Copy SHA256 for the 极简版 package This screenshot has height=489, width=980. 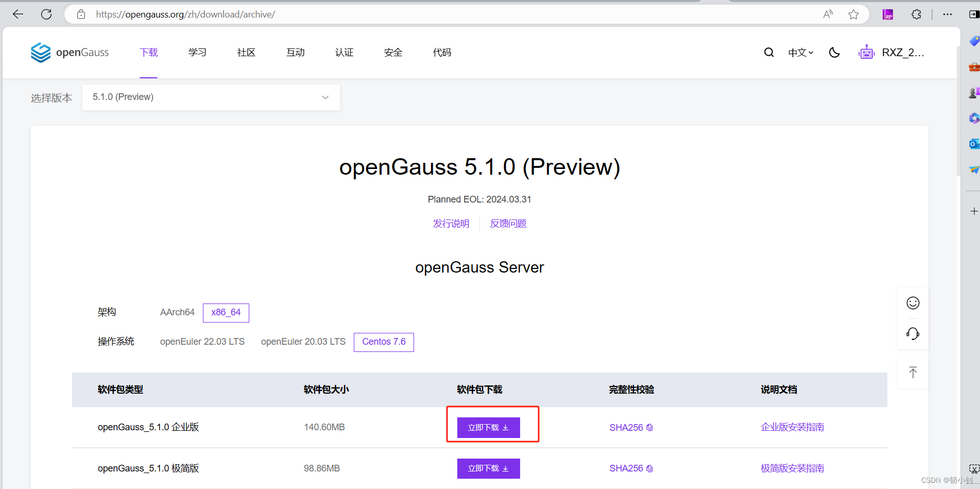(x=650, y=468)
